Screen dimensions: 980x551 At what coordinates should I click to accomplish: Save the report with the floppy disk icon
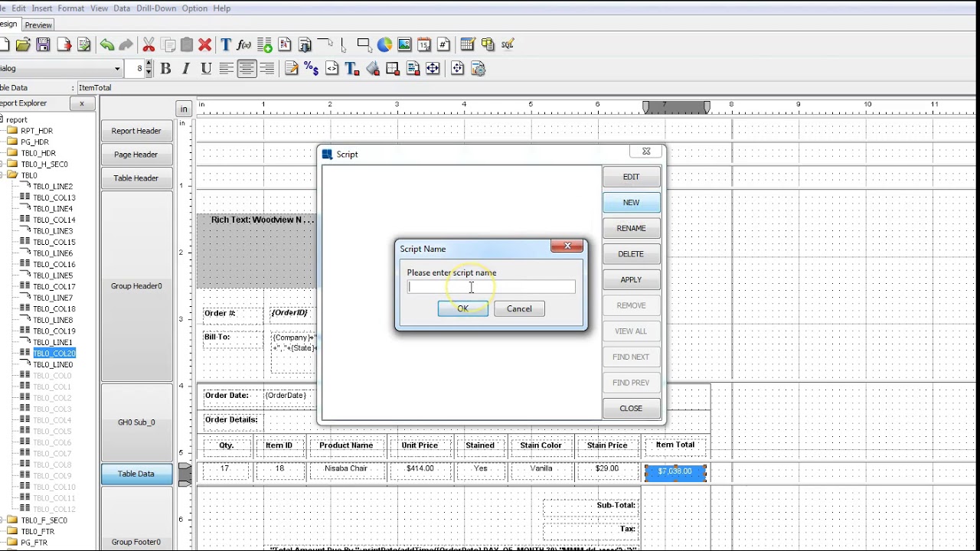tap(43, 45)
